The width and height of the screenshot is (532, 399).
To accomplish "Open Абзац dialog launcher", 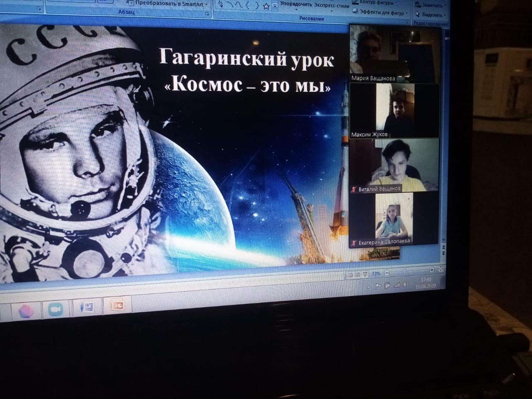I will pyautogui.click(x=207, y=14).
